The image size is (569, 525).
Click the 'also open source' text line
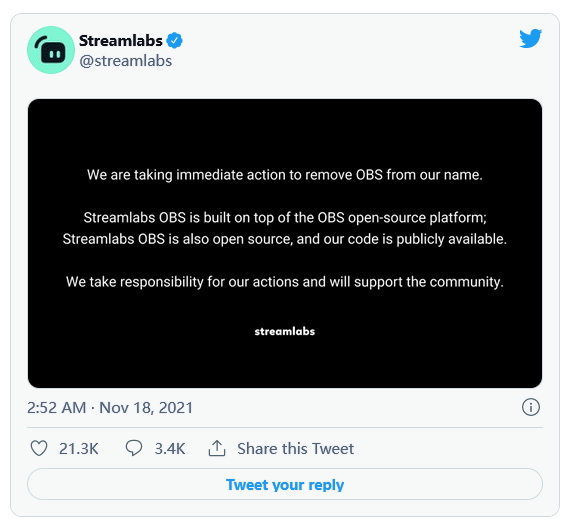click(x=285, y=239)
